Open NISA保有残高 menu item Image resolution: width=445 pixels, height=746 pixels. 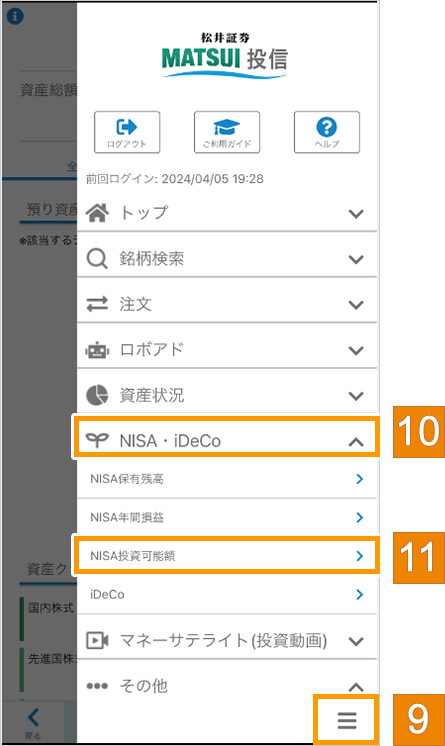coord(227,479)
